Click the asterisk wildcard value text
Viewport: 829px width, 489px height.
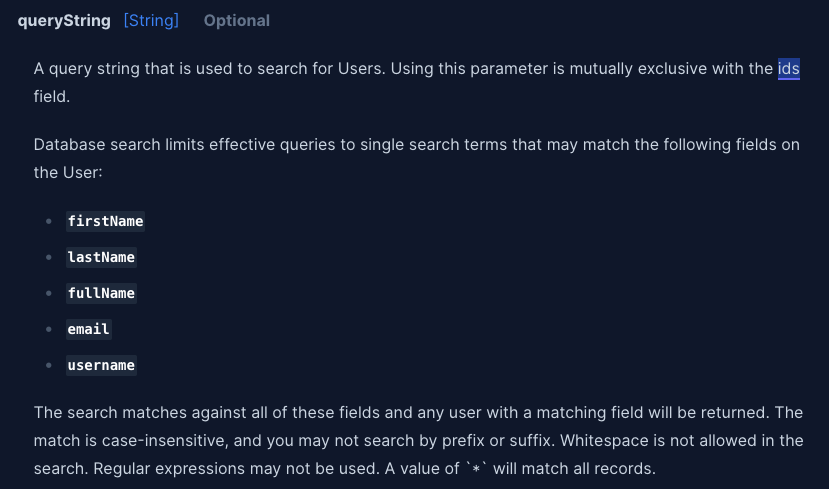(476, 468)
